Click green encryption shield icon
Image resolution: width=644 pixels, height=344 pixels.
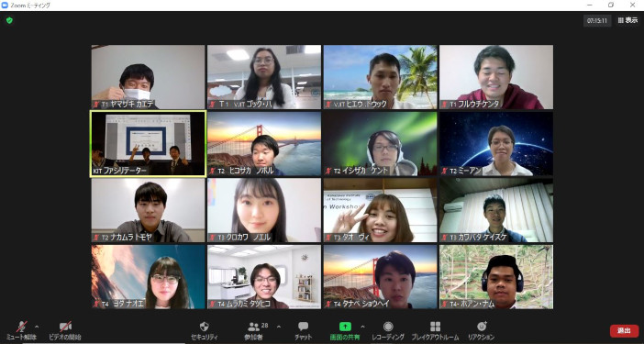click(x=9, y=20)
